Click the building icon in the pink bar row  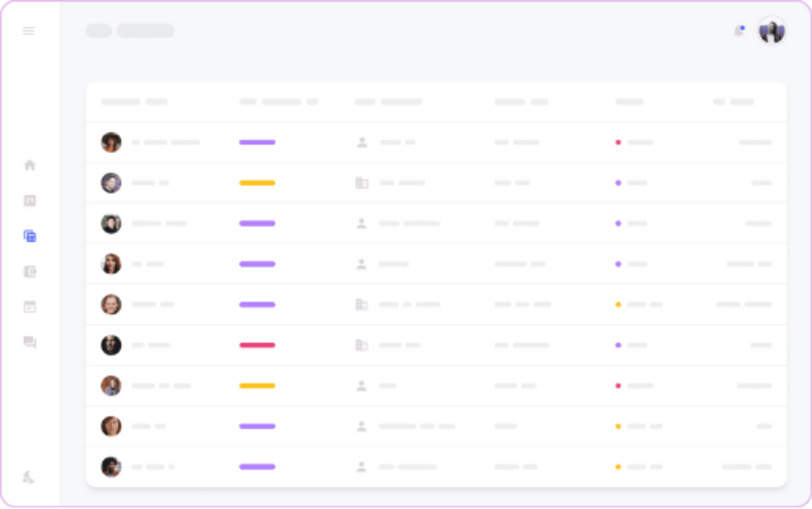coord(361,345)
